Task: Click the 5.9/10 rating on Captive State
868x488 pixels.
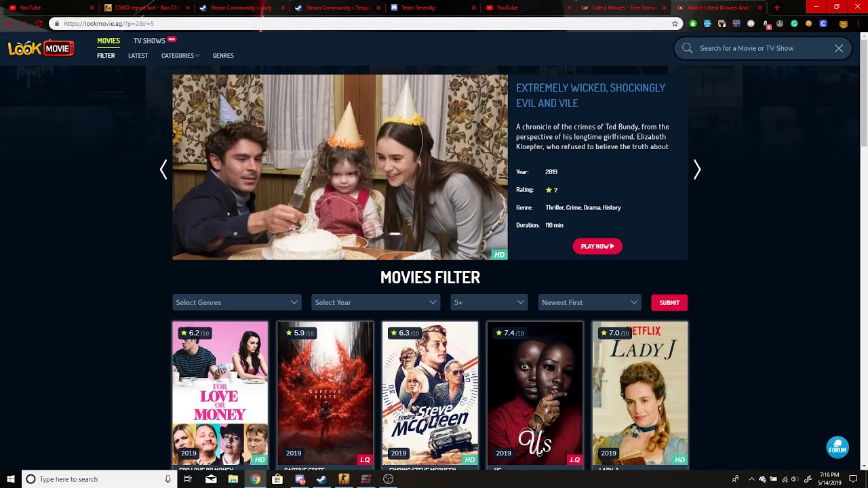Action: click(x=300, y=333)
